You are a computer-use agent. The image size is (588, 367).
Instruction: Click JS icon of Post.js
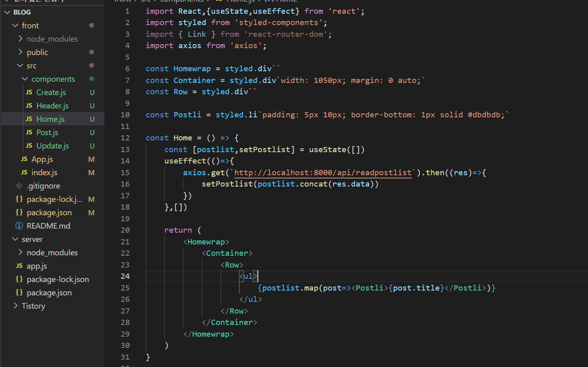(x=29, y=132)
